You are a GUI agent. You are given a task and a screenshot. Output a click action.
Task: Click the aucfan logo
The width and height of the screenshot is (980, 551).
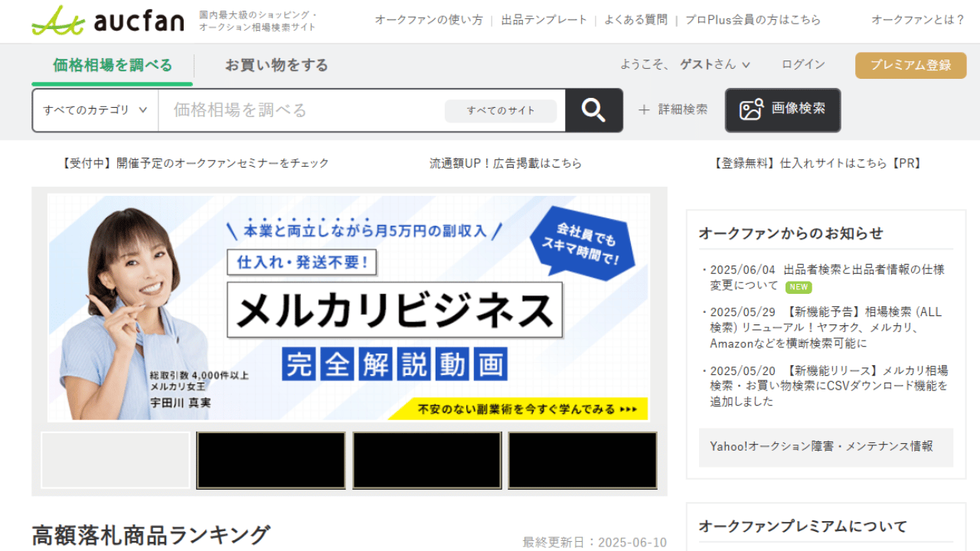(x=108, y=20)
